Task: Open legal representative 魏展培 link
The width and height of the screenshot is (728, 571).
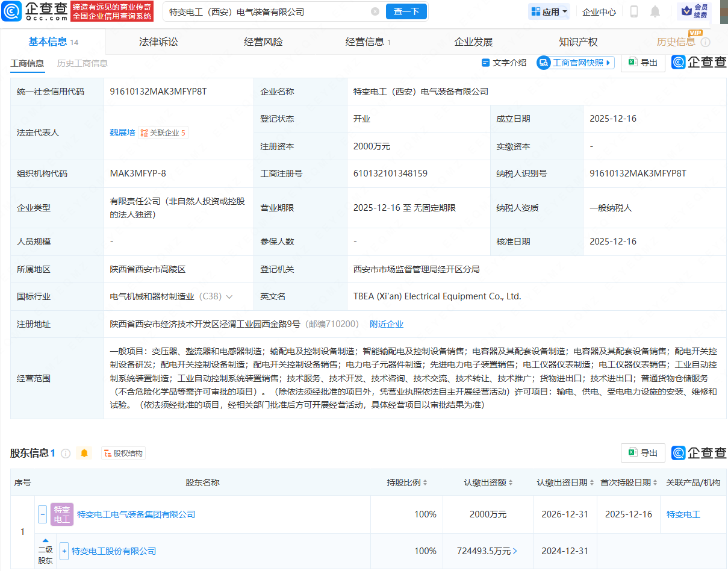Action: pyautogui.click(x=122, y=133)
